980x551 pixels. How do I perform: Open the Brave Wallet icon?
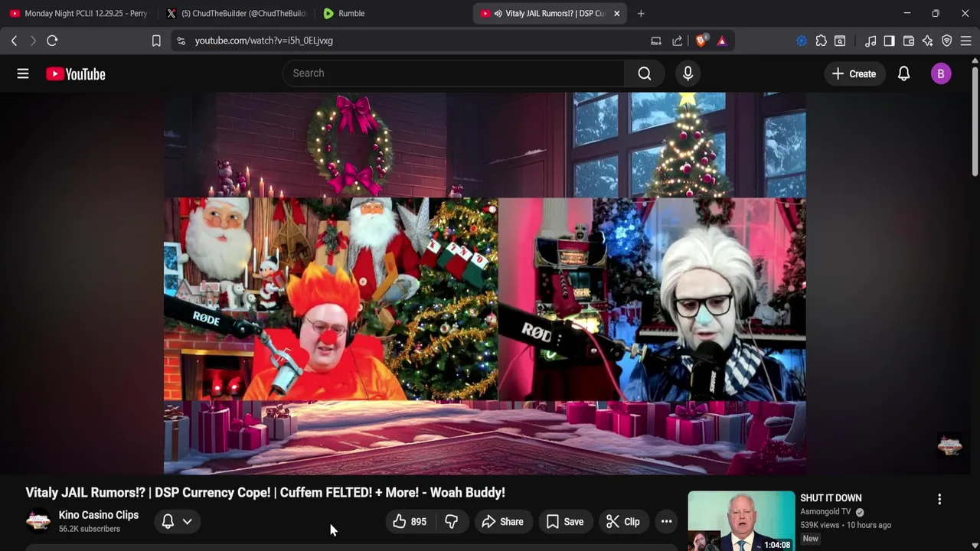pos(909,41)
